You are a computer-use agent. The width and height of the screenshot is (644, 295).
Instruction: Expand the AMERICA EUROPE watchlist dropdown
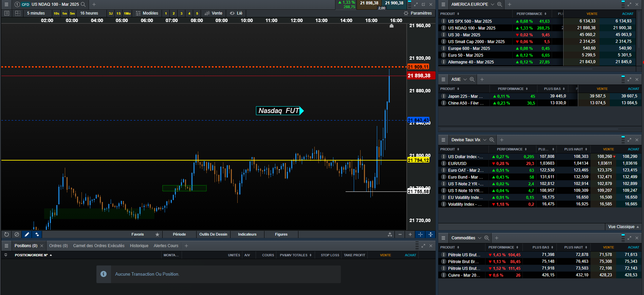[x=492, y=4]
